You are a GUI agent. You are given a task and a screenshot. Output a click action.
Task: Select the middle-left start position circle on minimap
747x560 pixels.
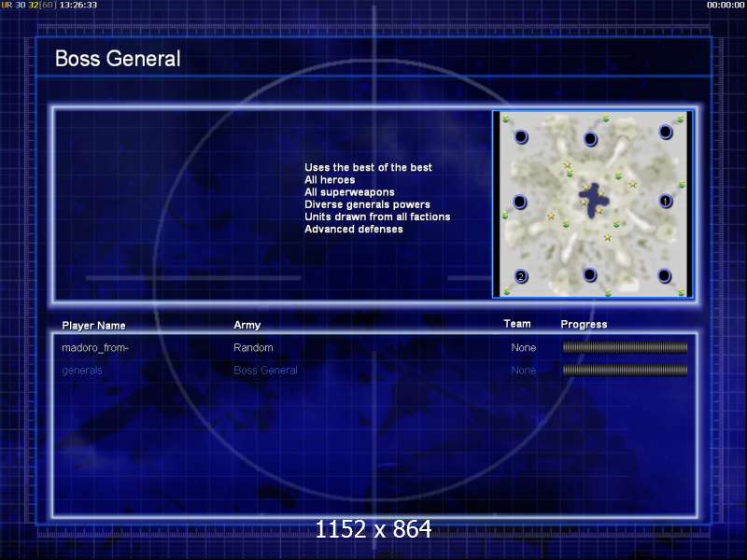[x=520, y=202]
